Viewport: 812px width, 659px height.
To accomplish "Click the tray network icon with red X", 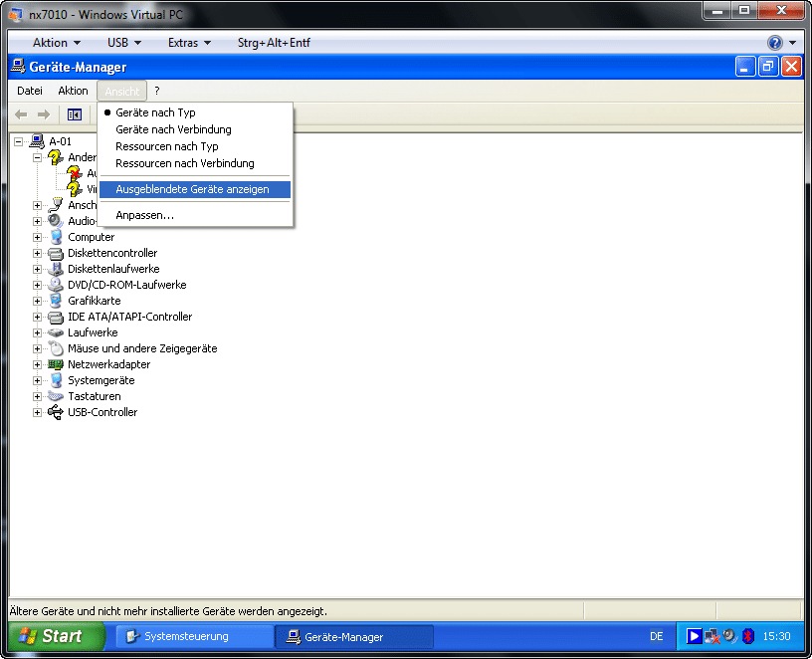I will [712, 636].
